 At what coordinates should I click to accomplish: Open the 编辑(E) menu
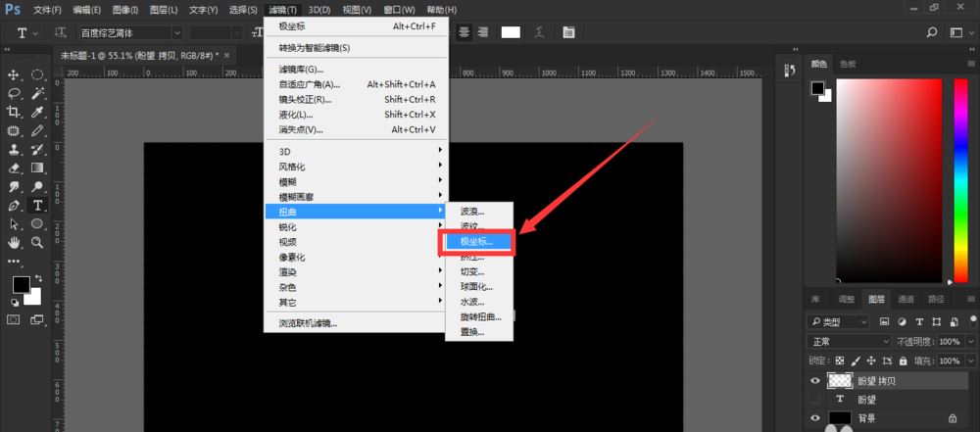pos(87,10)
